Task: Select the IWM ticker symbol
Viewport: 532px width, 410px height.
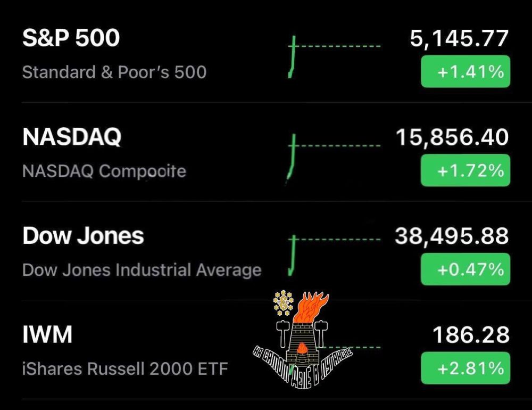Action: 47,335
